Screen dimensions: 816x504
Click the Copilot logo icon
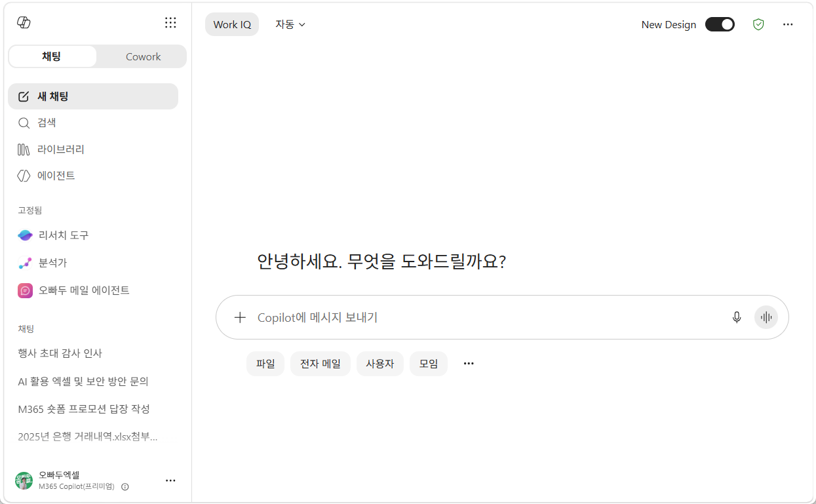click(x=24, y=22)
